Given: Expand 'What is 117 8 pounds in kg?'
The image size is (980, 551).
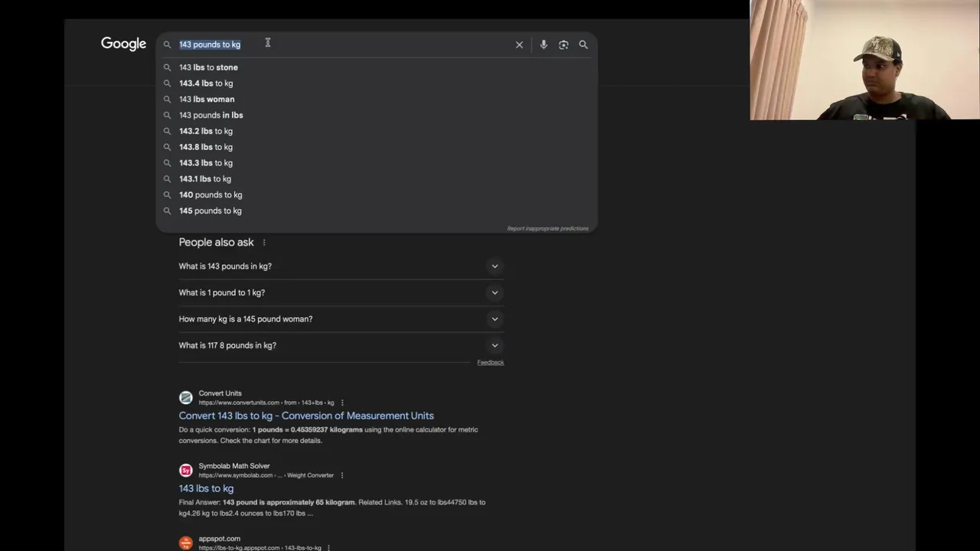Looking at the screenshot, I should (x=341, y=345).
